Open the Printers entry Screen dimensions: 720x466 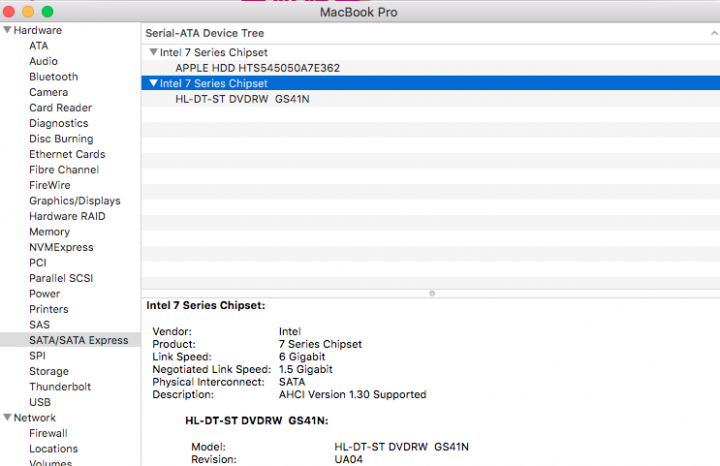(x=49, y=309)
